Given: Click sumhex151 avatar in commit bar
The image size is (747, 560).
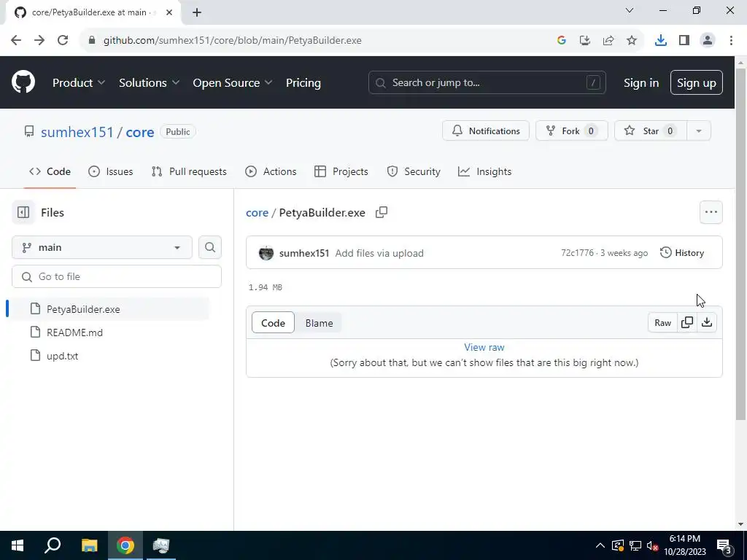Looking at the screenshot, I should coord(266,253).
